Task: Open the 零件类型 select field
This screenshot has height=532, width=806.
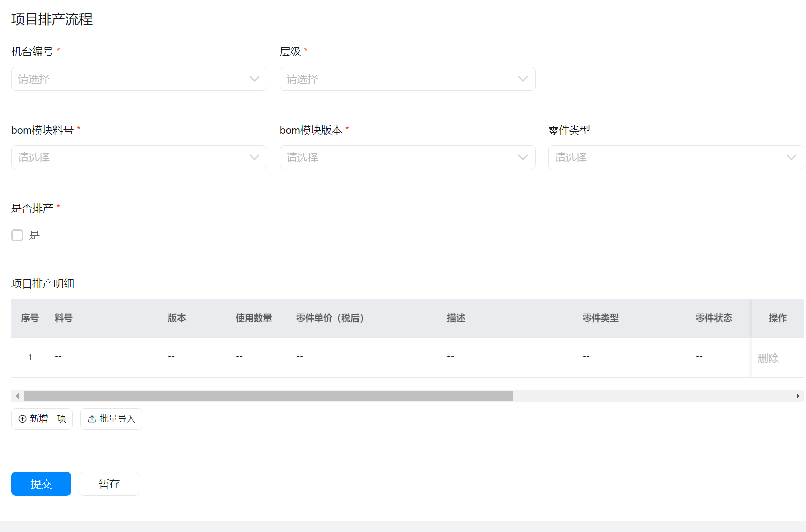Action: coord(676,157)
